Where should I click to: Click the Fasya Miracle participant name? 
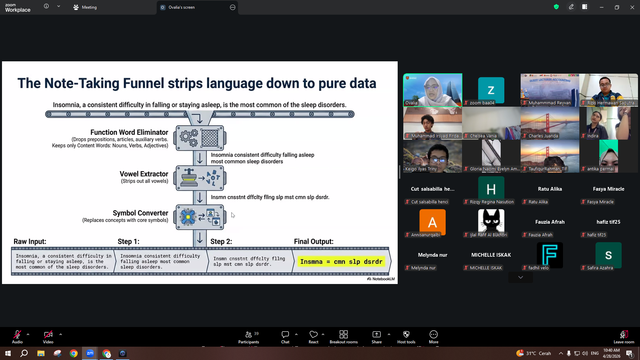(x=608, y=189)
